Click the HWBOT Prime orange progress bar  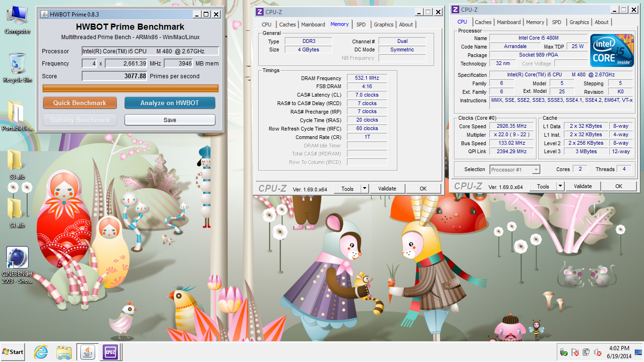point(131,88)
